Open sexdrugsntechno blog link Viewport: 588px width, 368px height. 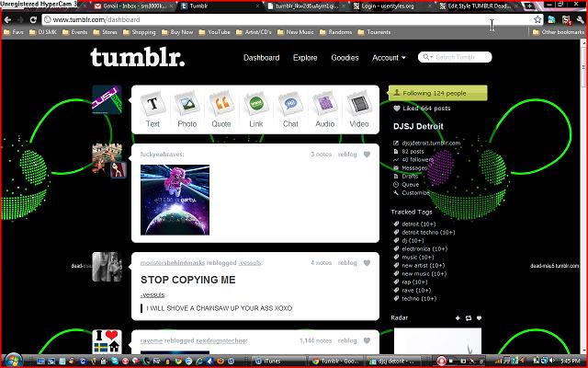pos(221,340)
